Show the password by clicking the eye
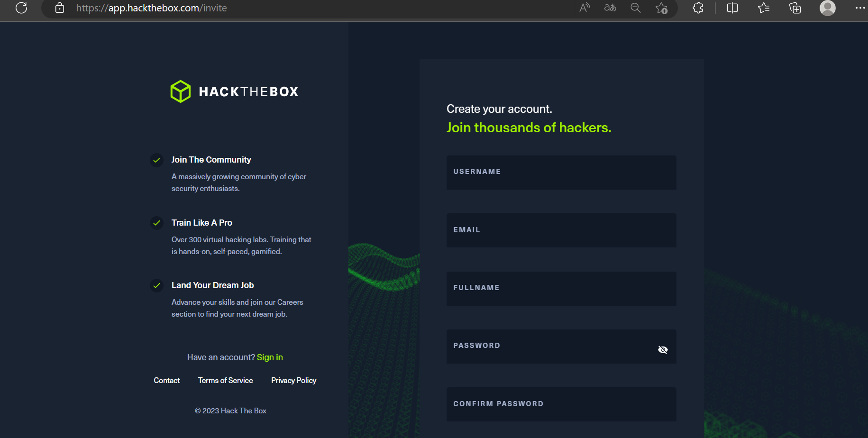Image resolution: width=868 pixels, height=438 pixels. pyautogui.click(x=662, y=349)
